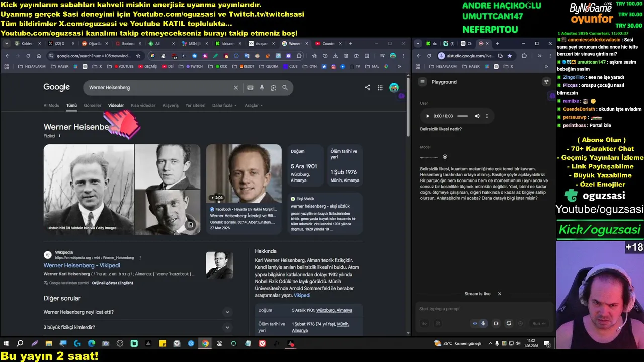
Task: Toggle the webcam in AI Studio prompt bar
Action: click(496, 323)
